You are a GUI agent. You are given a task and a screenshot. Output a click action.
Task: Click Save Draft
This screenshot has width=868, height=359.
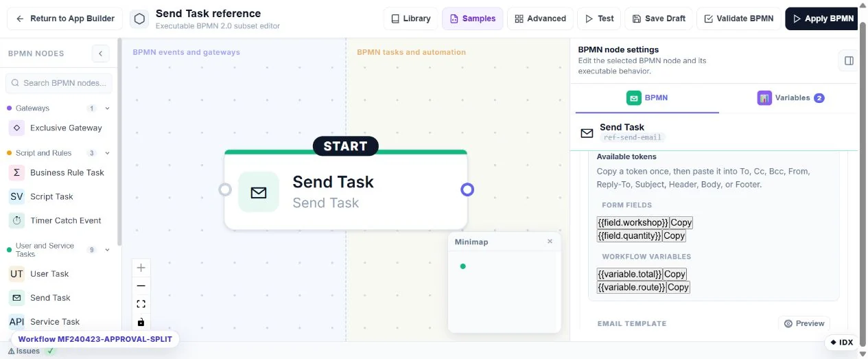point(659,19)
